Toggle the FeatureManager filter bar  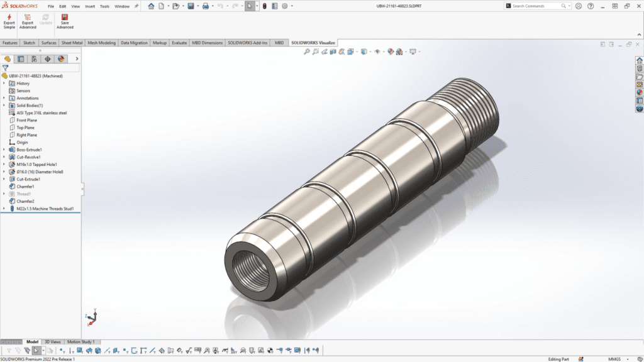coord(6,67)
